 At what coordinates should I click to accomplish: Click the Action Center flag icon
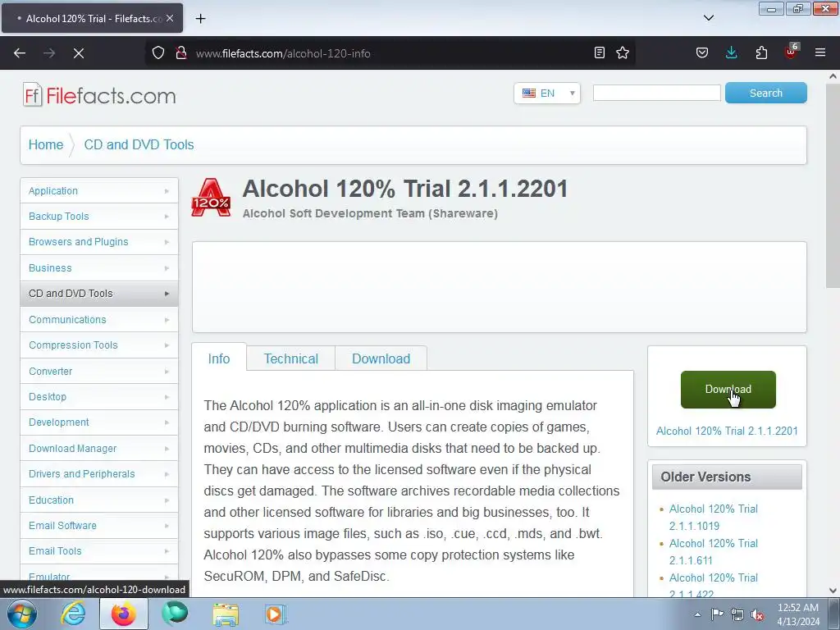[717, 614]
